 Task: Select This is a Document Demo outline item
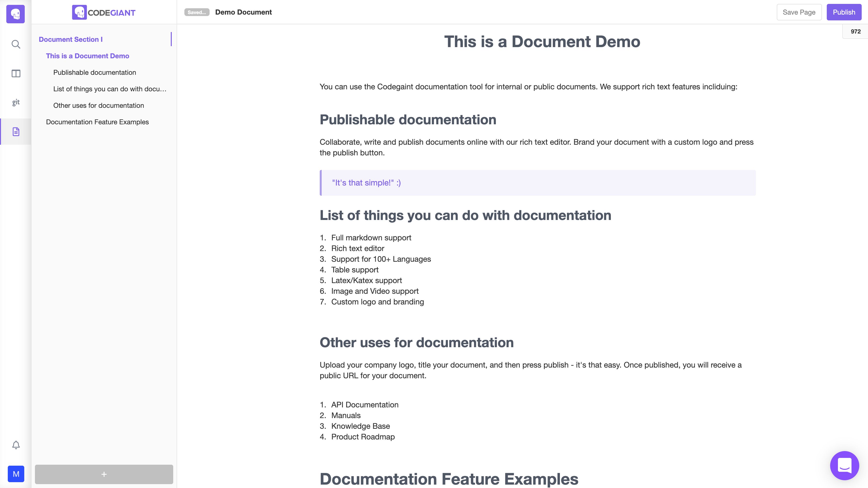(88, 56)
